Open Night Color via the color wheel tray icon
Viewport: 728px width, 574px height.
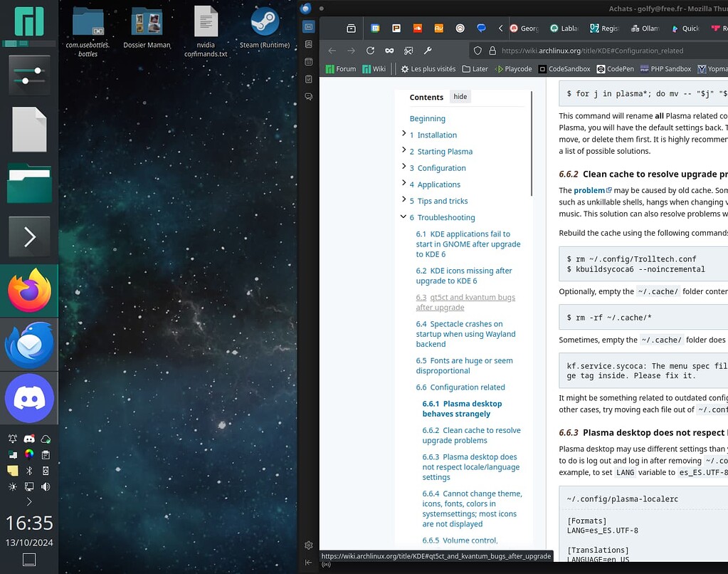pyautogui.click(x=28, y=454)
